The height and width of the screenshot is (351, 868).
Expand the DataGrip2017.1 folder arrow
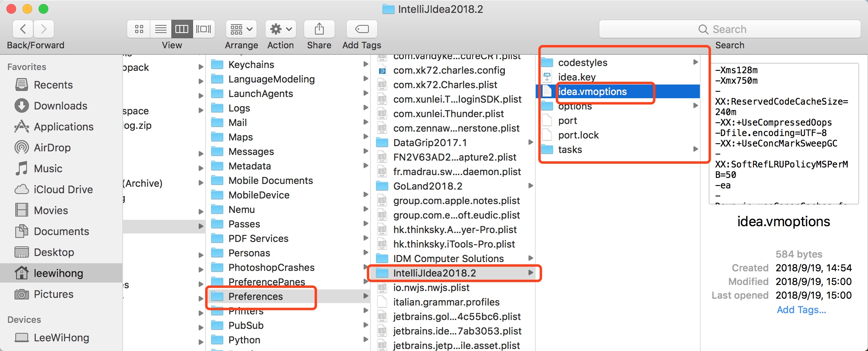click(x=531, y=142)
